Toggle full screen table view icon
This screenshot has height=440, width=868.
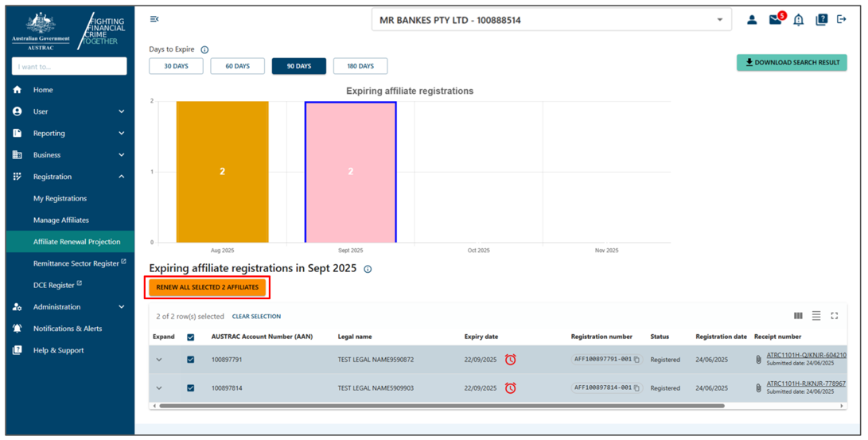(834, 316)
